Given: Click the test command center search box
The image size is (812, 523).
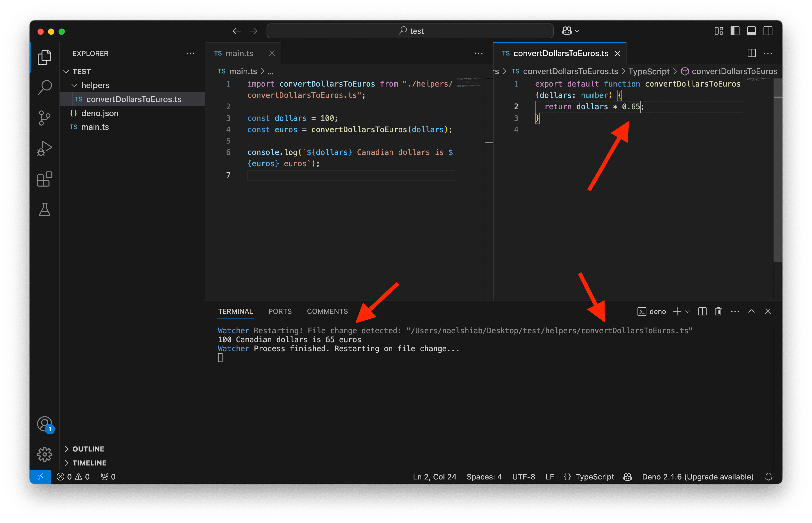Looking at the screenshot, I should [410, 31].
